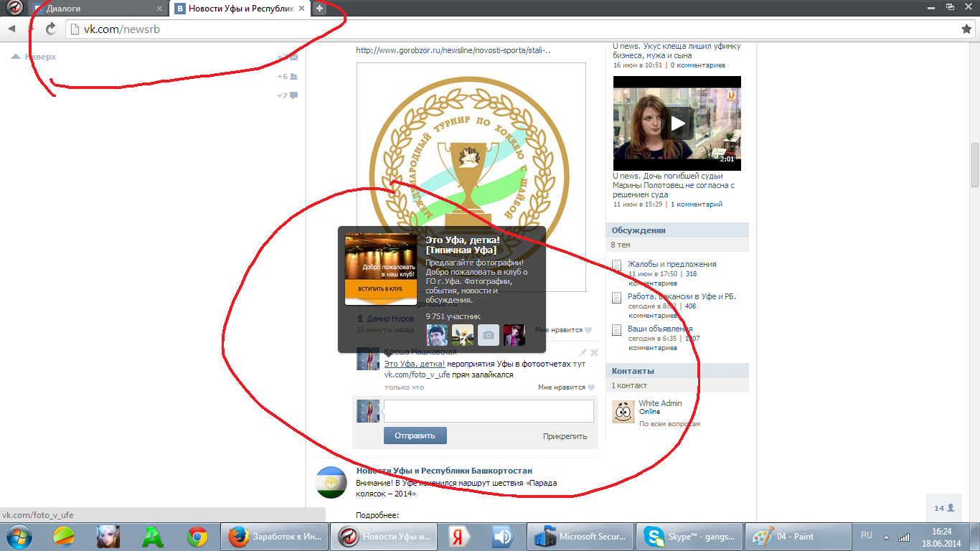The width and height of the screenshot is (980, 551).
Task: Open the Ваши объявления discussion
Action: click(660, 329)
